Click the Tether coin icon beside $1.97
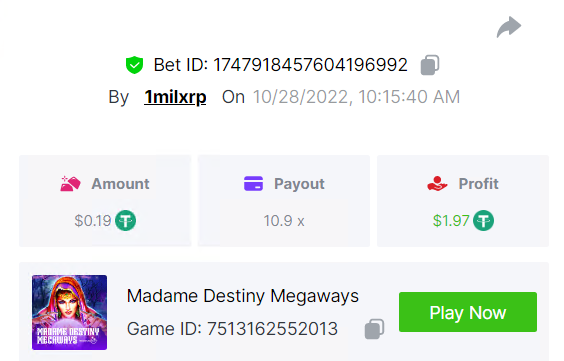Image resolution: width=564 pixels, height=361 pixels. [483, 220]
